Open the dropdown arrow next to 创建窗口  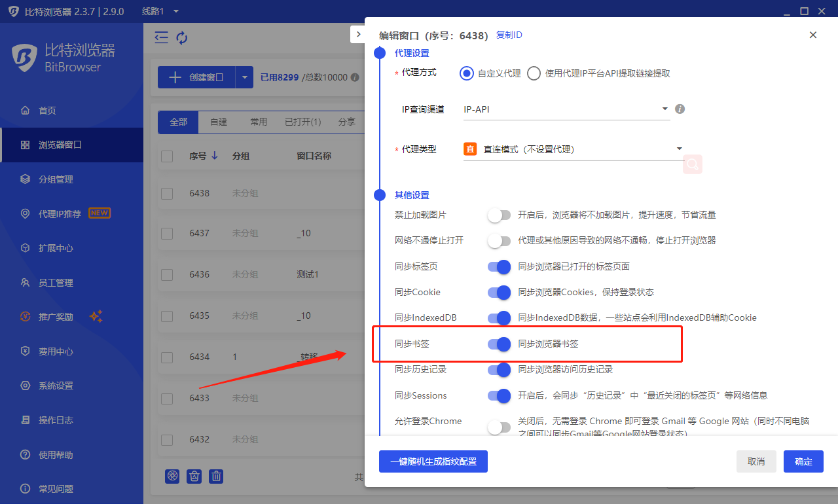[x=244, y=77]
